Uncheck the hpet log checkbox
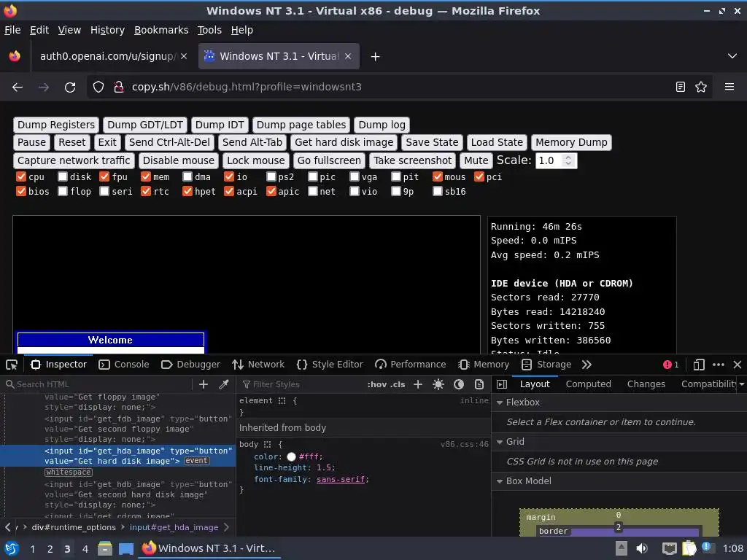The width and height of the screenshot is (747, 560). click(187, 192)
